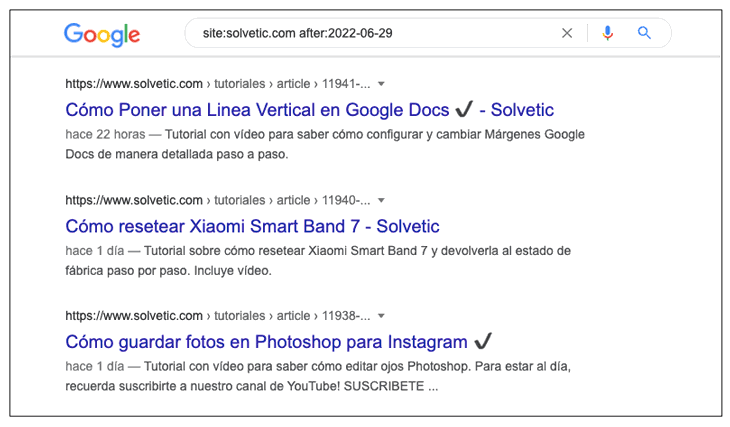This screenshot has height=427, width=730.
Task: Click the "hace 1 día" timestamp under the Photoshop result
Action: (x=94, y=366)
